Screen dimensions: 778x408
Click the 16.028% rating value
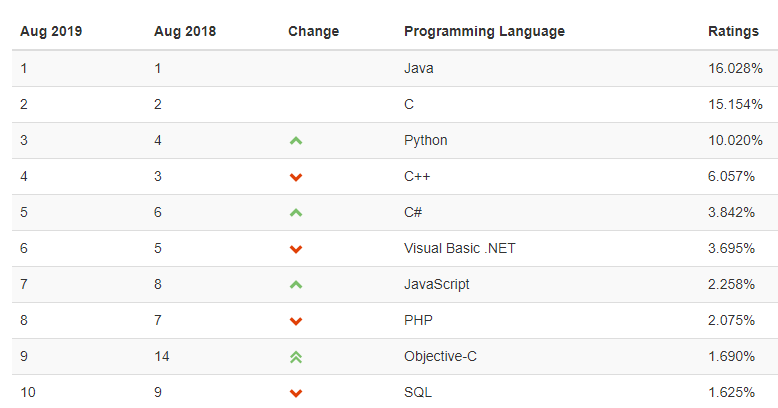(x=735, y=68)
